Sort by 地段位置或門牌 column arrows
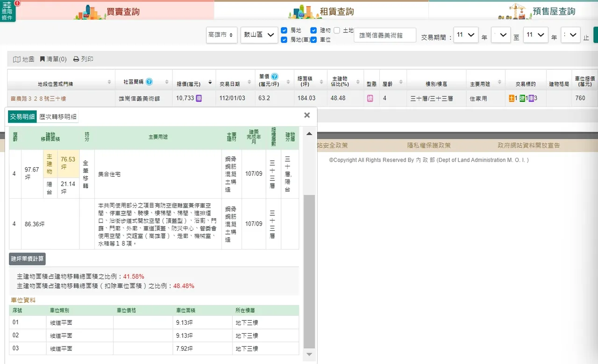The image size is (598, 364). point(110,82)
